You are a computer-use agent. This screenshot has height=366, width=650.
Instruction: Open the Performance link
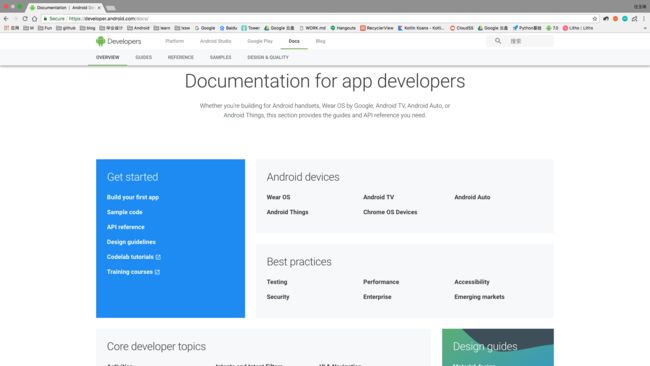pyautogui.click(x=381, y=282)
